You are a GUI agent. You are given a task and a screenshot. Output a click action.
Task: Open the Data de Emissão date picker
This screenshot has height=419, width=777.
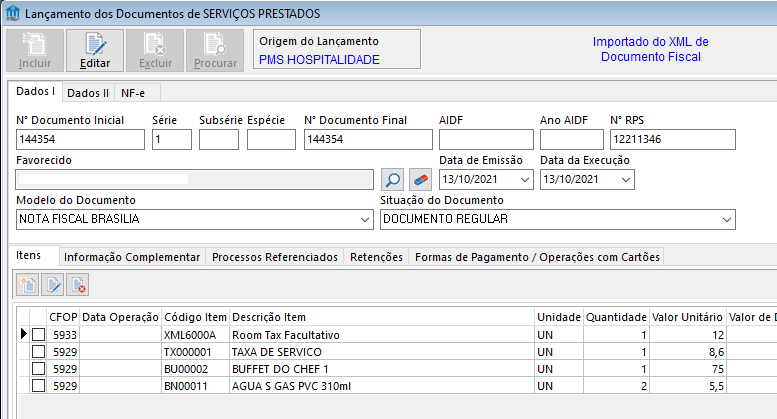526,180
